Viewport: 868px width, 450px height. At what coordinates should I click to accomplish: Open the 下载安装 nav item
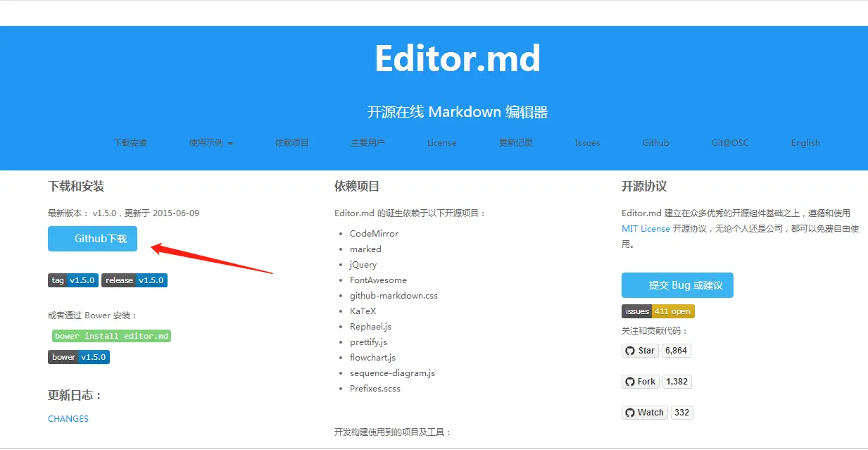tap(130, 142)
